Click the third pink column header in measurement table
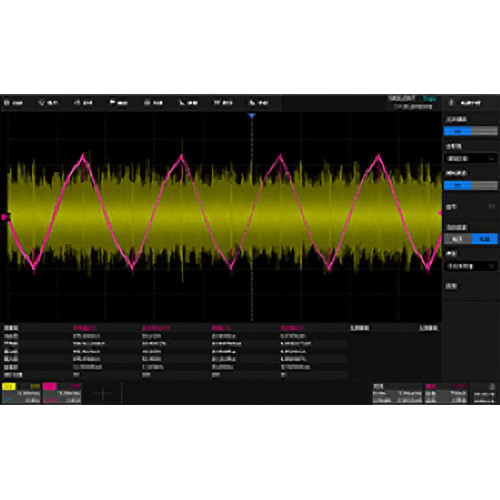This screenshot has height=500, width=500. tap(221, 328)
